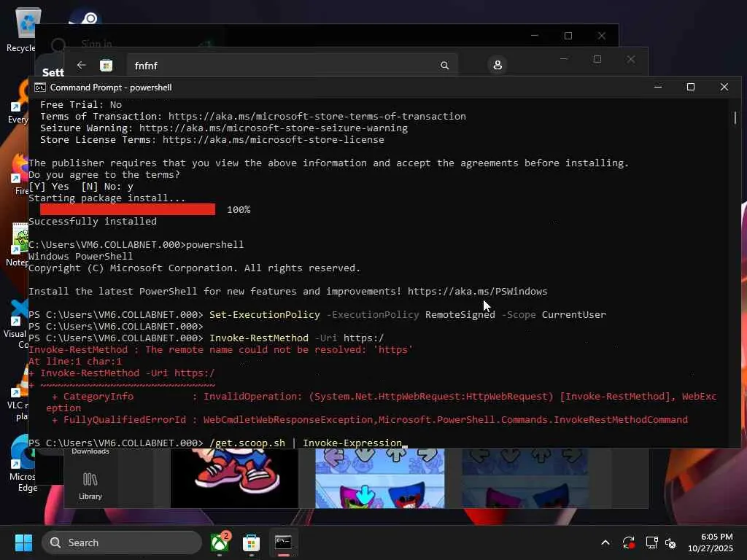
Task: Click the taskbar Search box
Action: [122, 542]
